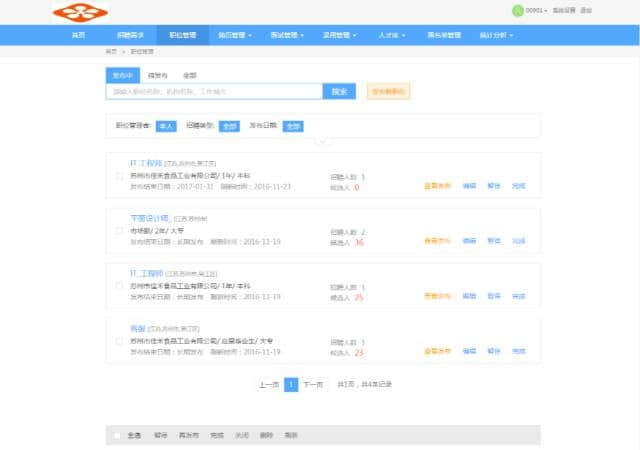
Task: Check the 全选 select-all checkbox
Action: click(x=117, y=435)
